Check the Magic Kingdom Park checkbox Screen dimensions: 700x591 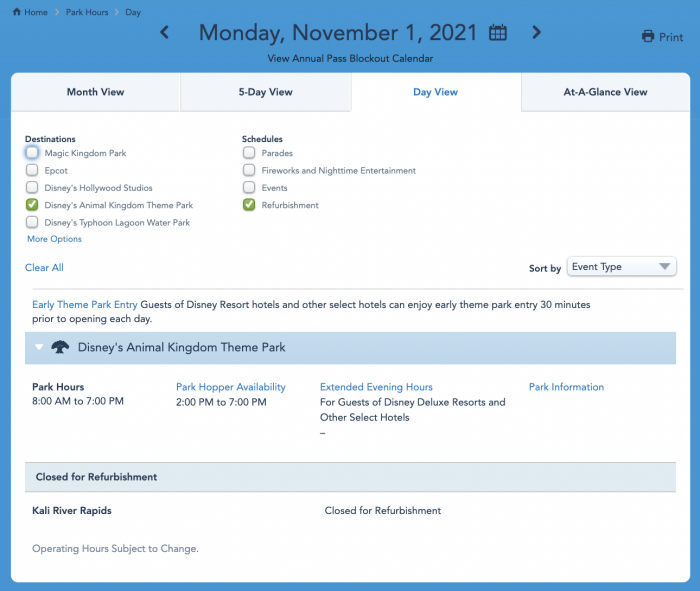pos(32,153)
